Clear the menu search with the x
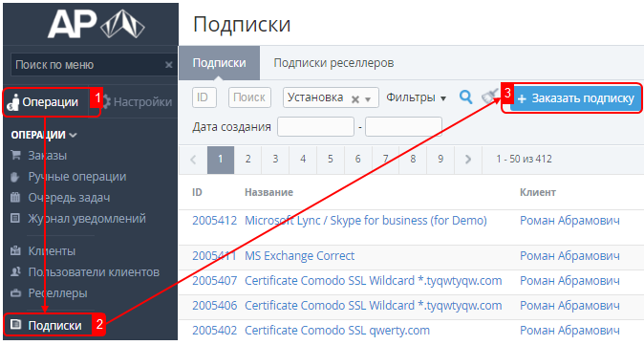The width and height of the screenshot is (644, 345). 168,65
